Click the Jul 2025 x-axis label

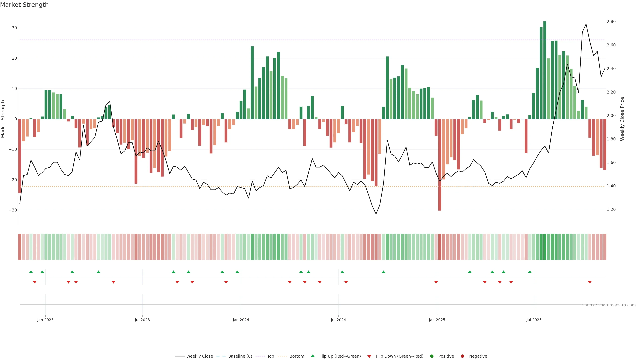[534, 320]
